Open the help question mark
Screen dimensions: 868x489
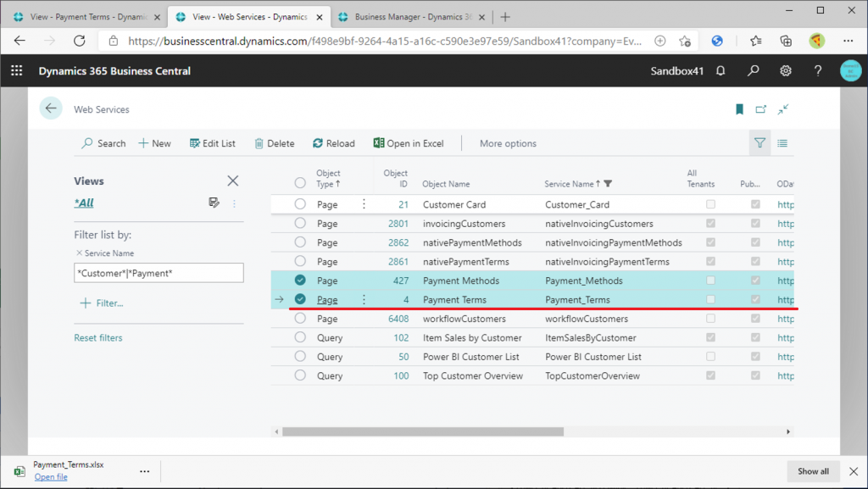click(x=818, y=71)
